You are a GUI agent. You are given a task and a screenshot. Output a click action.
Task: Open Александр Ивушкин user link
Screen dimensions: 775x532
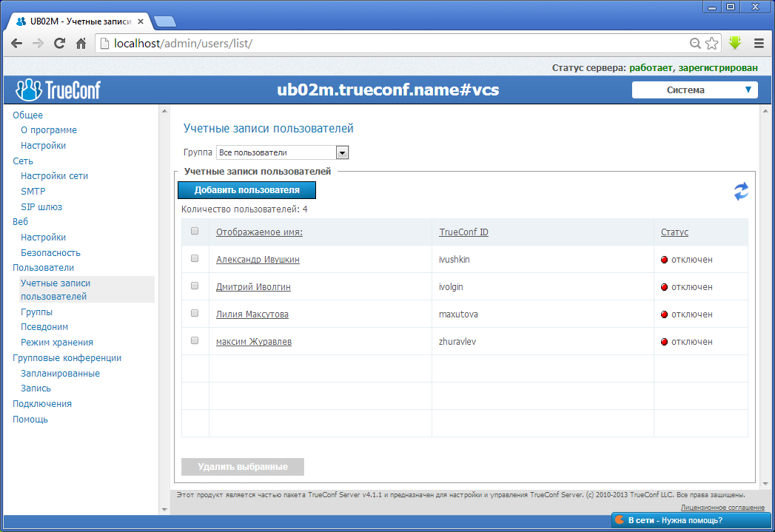258,259
